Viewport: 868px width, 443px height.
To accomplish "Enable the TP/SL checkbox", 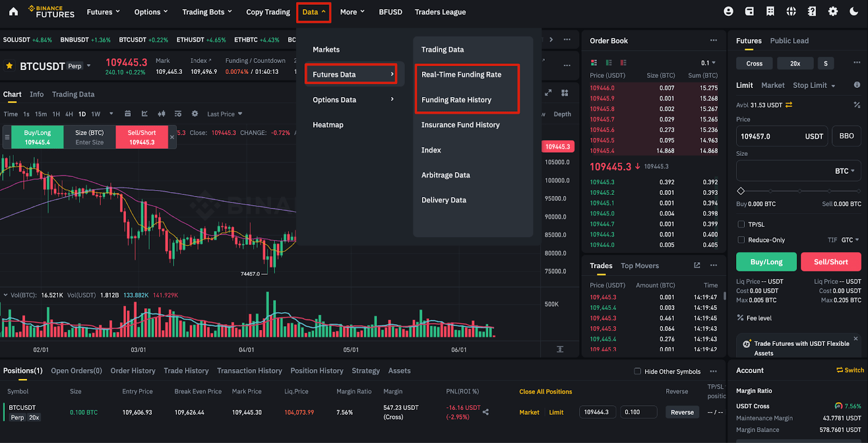I will pyautogui.click(x=741, y=224).
